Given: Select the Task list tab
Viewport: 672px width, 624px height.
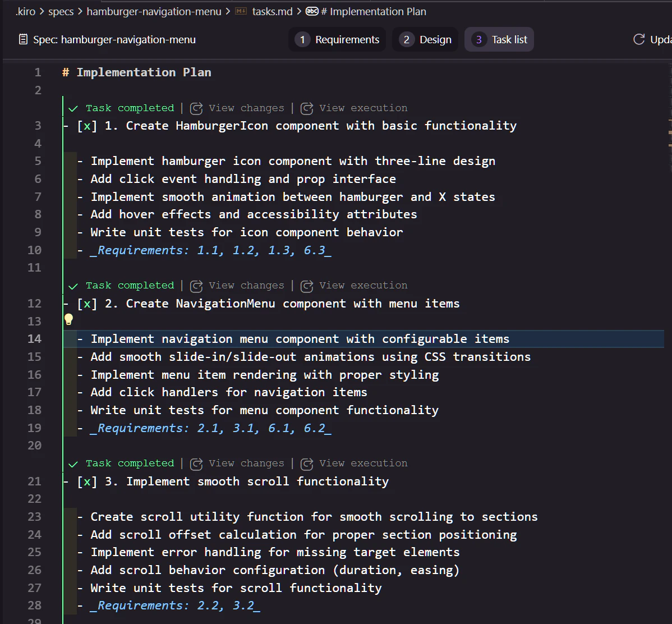Looking at the screenshot, I should pos(499,39).
